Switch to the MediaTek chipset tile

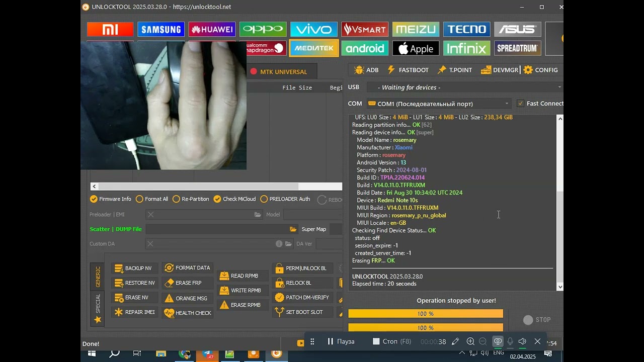pos(314,48)
